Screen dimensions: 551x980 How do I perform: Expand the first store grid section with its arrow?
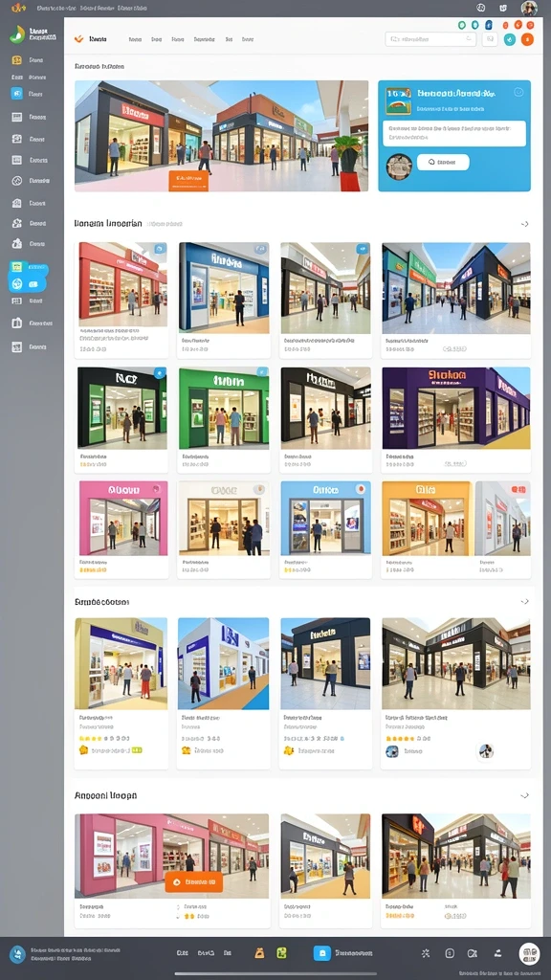(x=525, y=224)
